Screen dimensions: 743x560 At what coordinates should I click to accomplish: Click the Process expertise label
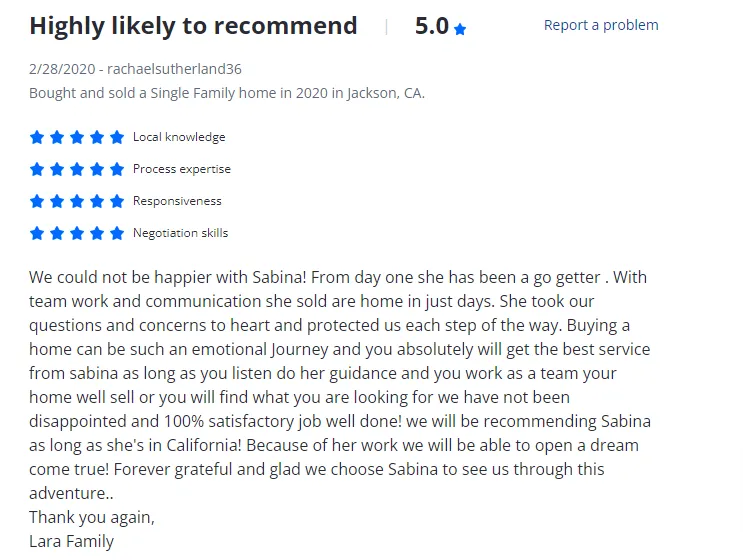tap(181, 169)
